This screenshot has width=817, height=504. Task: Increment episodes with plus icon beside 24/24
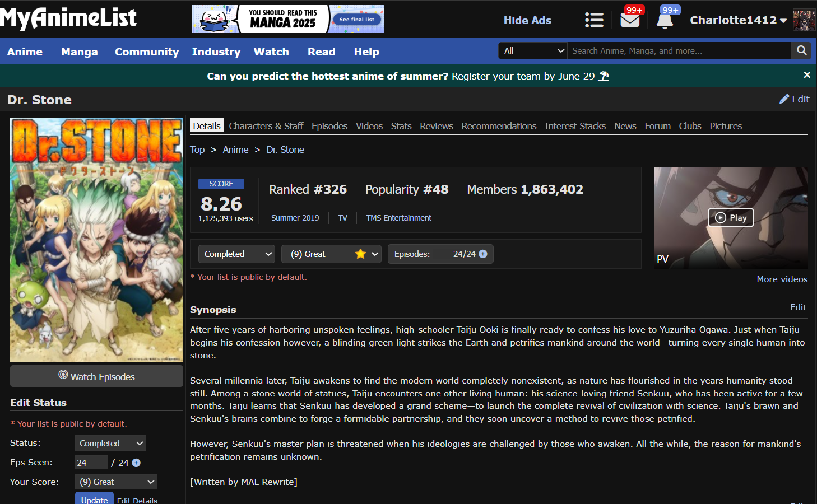click(483, 254)
